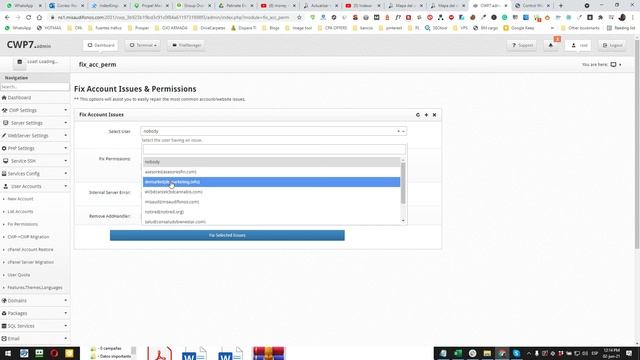Choose the asesores user option
Image resolution: width=640 pixels, height=360 pixels.
[271, 172]
